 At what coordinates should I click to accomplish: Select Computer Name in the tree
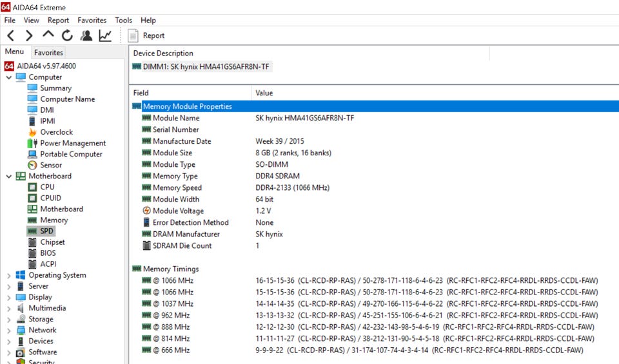point(68,99)
